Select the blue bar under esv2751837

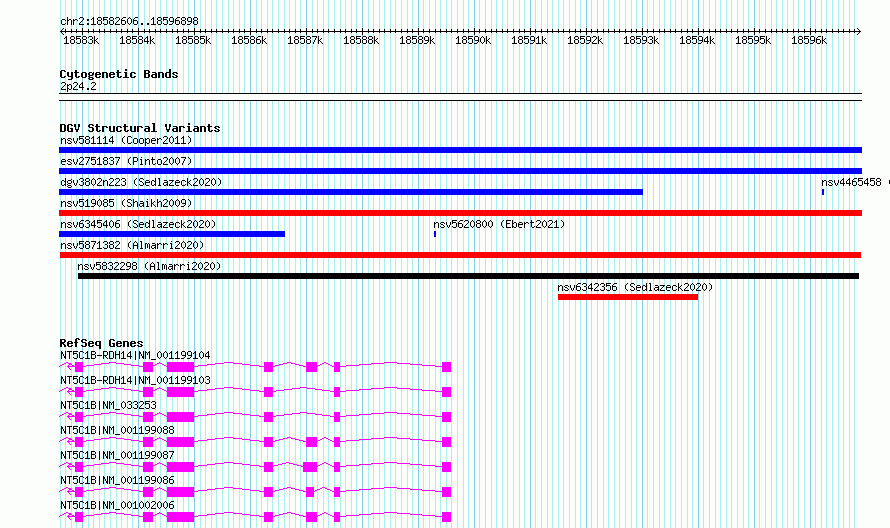pos(460,171)
